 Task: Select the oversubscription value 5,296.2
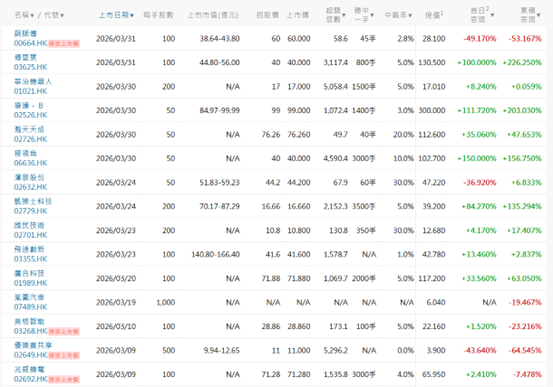click(x=335, y=351)
